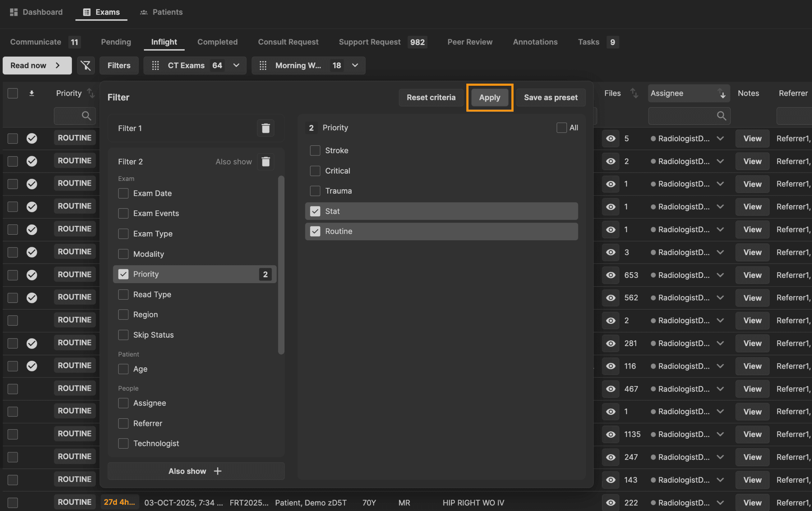
Task: Click the Files column sort icon
Action: click(x=634, y=93)
